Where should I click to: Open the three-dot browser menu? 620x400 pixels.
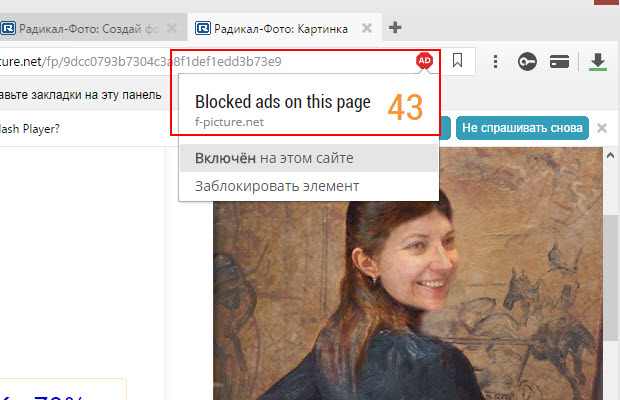click(x=495, y=61)
